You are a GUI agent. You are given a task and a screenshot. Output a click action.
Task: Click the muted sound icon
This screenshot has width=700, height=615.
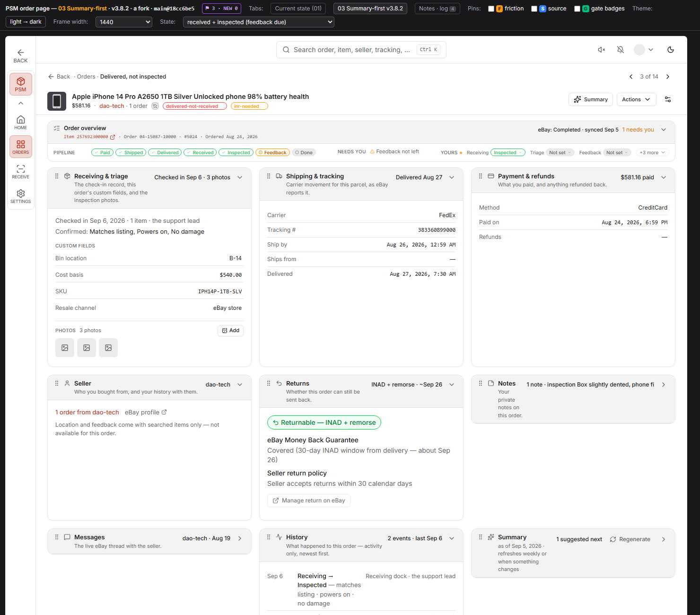(602, 50)
